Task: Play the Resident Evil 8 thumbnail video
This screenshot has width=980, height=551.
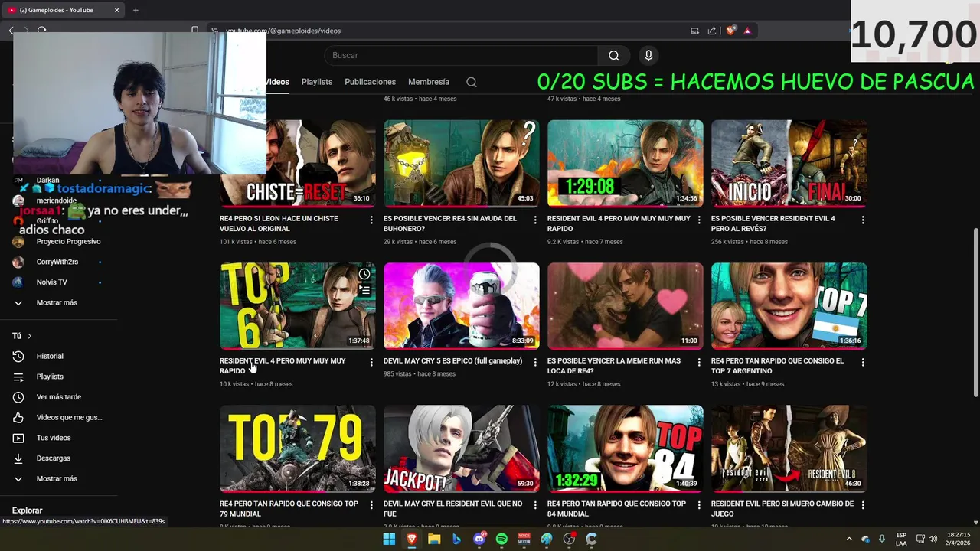Action: click(789, 448)
